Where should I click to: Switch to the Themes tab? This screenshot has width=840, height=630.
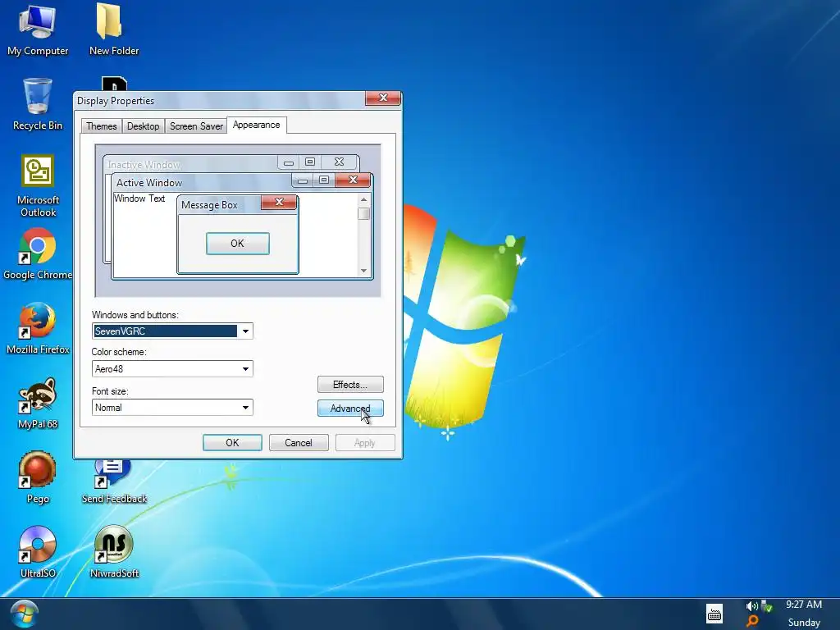click(x=101, y=126)
